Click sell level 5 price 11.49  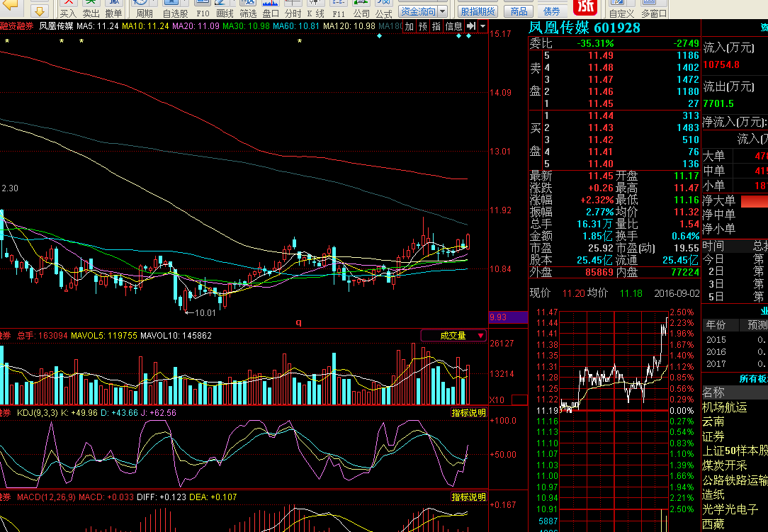pyautogui.click(x=601, y=55)
